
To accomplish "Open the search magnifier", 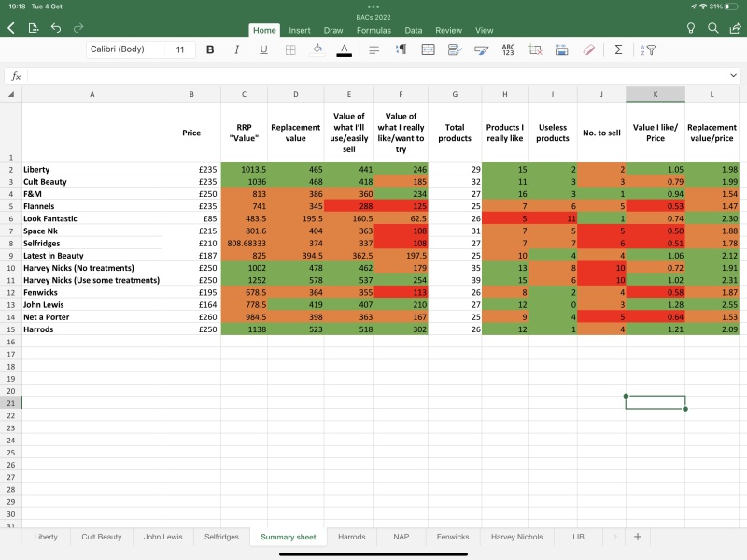I will pyautogui.click(x=713, y=28).
